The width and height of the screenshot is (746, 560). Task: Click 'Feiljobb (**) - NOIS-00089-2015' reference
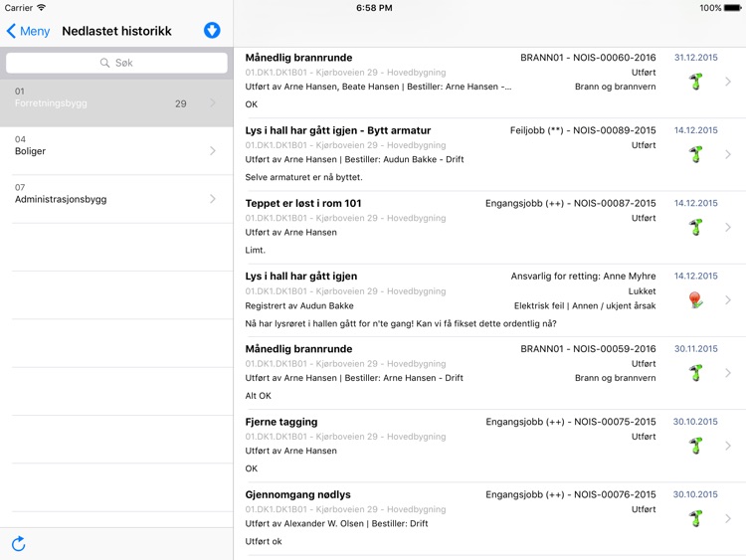tap(583, 130)
